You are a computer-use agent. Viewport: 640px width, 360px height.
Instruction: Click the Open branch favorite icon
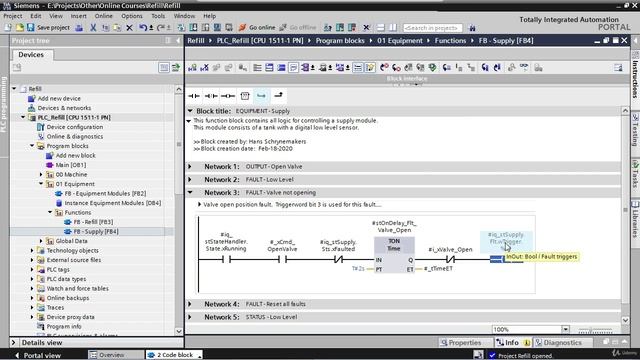coord(261,96)
